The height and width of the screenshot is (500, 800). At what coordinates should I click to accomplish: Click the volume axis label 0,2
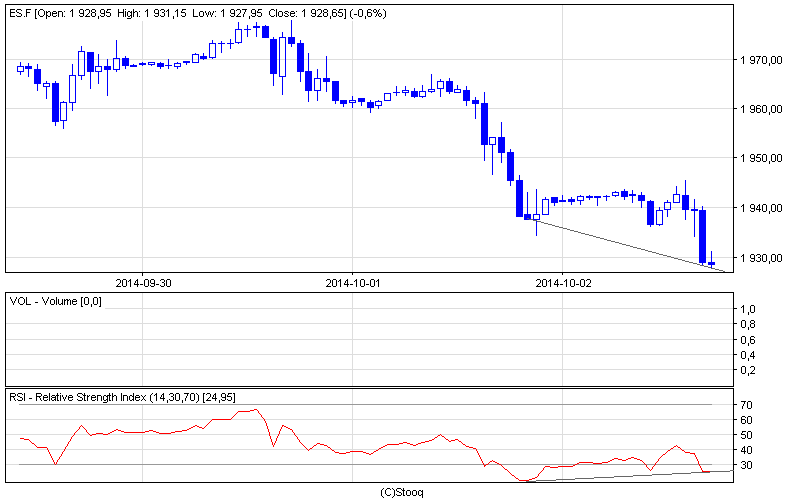click(747, 370)
